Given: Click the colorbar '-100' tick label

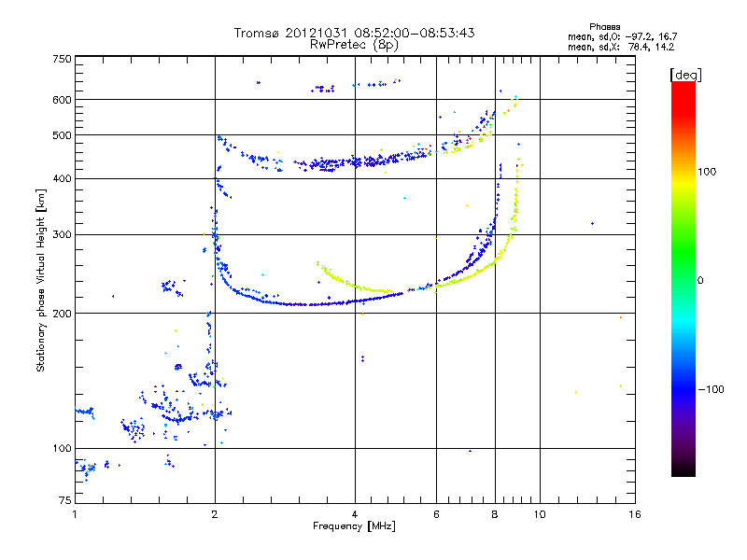Looking at the screenshot, I should (x=711, y=389).
